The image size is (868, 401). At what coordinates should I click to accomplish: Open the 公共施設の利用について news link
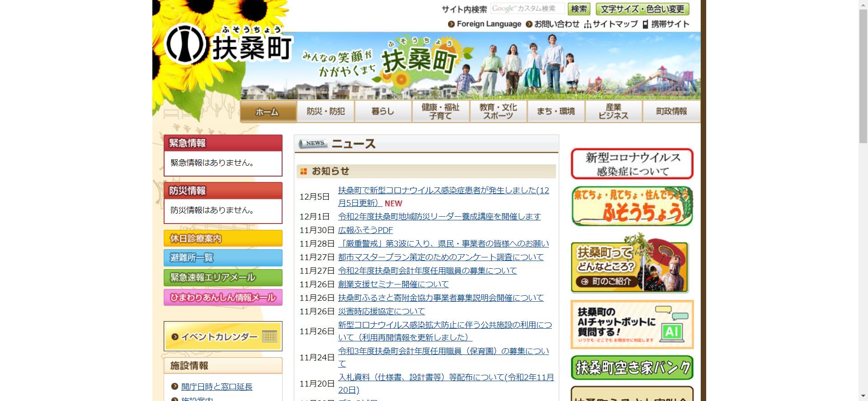(445, 331)
